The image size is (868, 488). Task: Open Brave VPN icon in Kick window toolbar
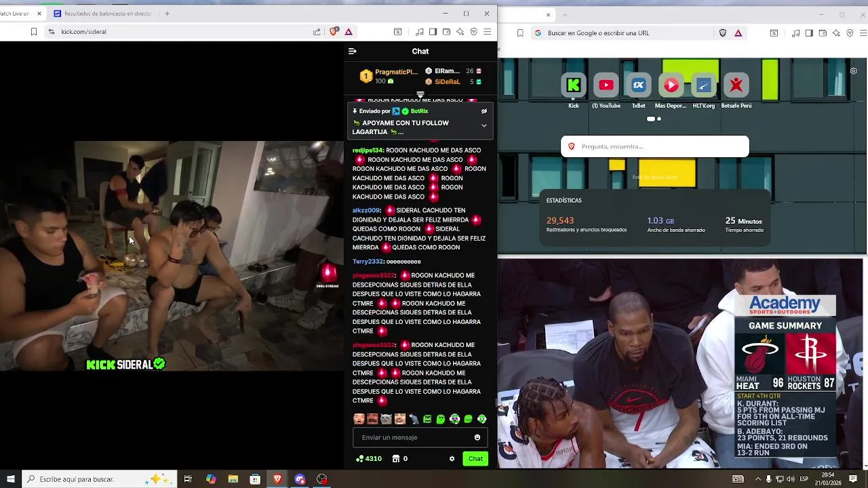click(473, 32)
